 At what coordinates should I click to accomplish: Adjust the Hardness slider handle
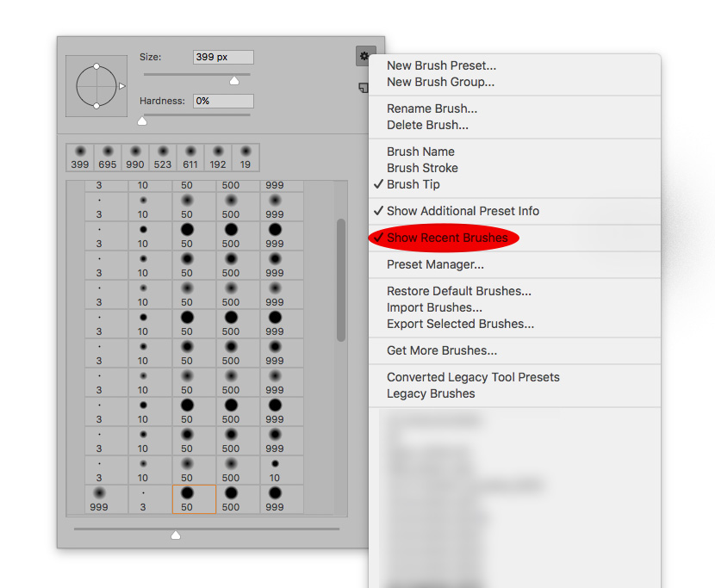point(141,121)
